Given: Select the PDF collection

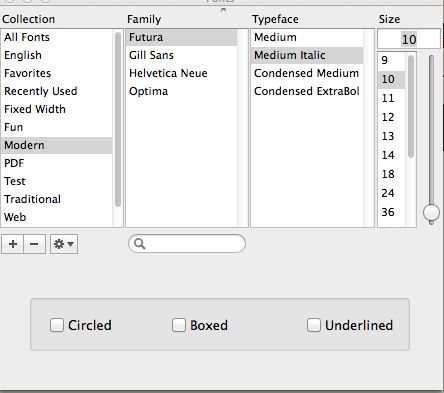Looking at the screenshot, I should 57,163.
